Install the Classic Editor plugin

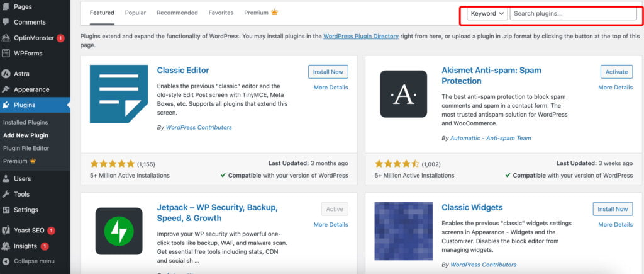(328, 72)
